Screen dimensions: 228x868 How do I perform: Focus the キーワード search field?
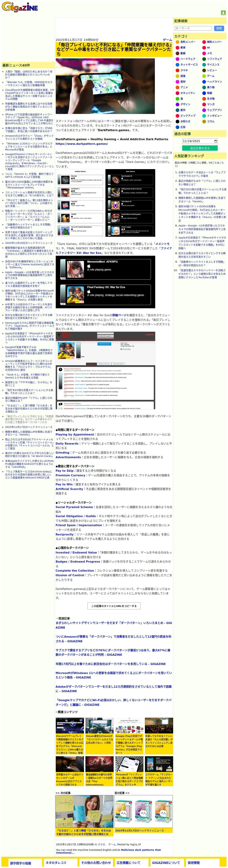[x=193, y=28]
